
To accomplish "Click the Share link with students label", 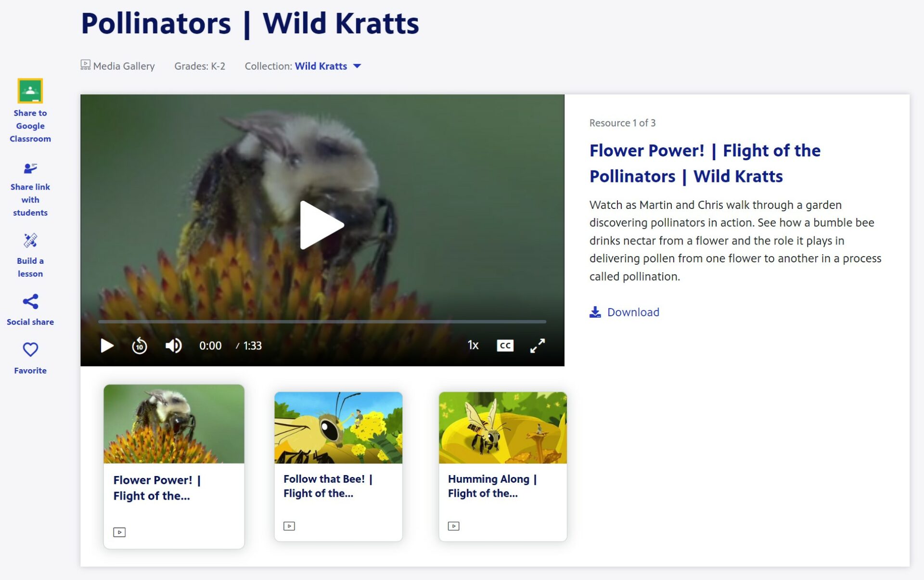I will point(30,200).
